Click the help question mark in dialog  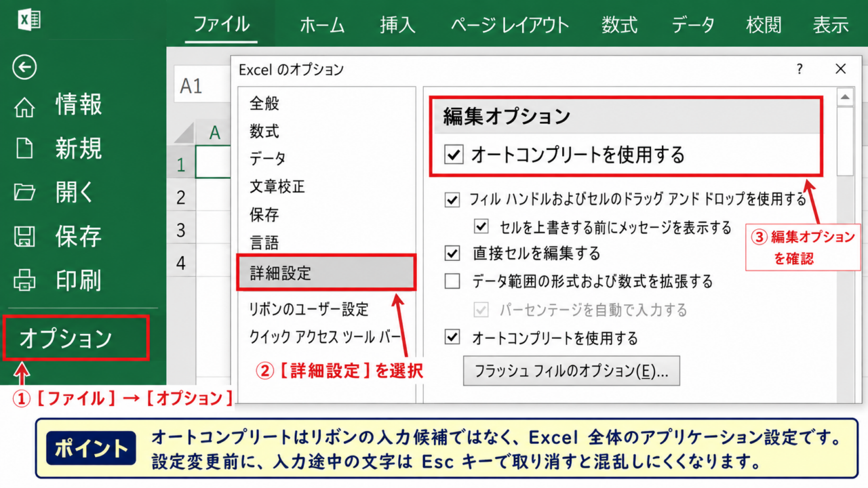coord(800,68)
